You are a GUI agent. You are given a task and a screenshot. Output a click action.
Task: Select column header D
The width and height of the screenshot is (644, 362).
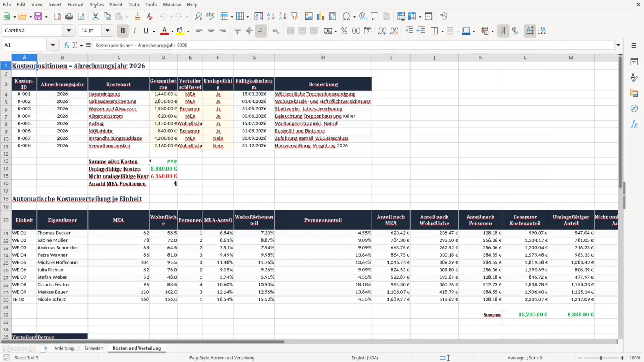coord(164,57)
